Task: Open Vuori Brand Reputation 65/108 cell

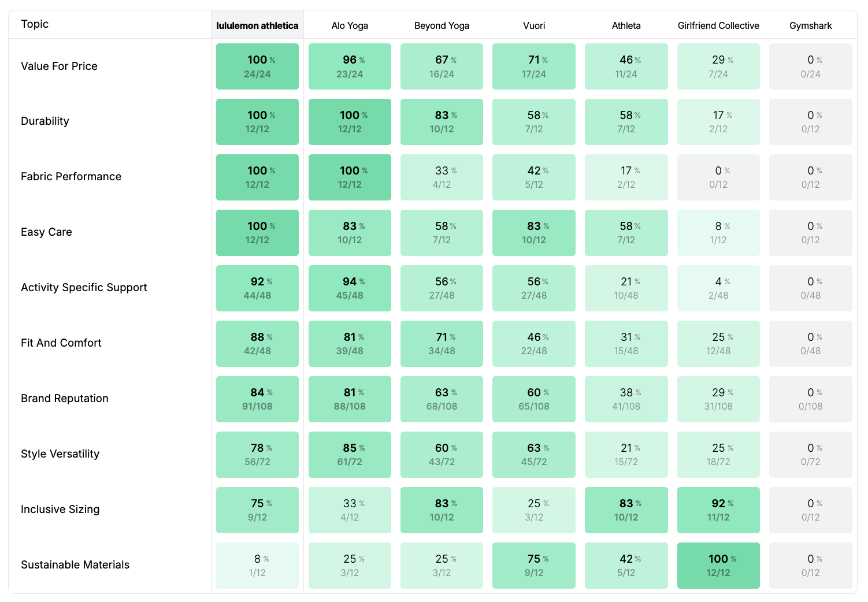Action: tap(534, 399)
